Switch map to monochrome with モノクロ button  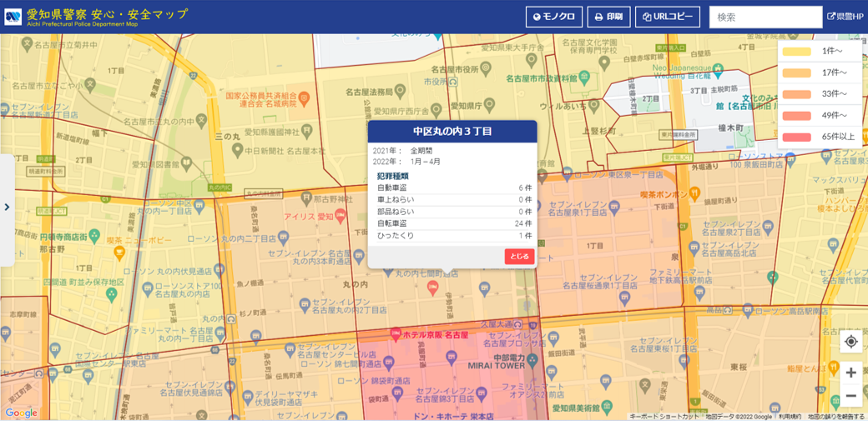click(x=554, y=17)
